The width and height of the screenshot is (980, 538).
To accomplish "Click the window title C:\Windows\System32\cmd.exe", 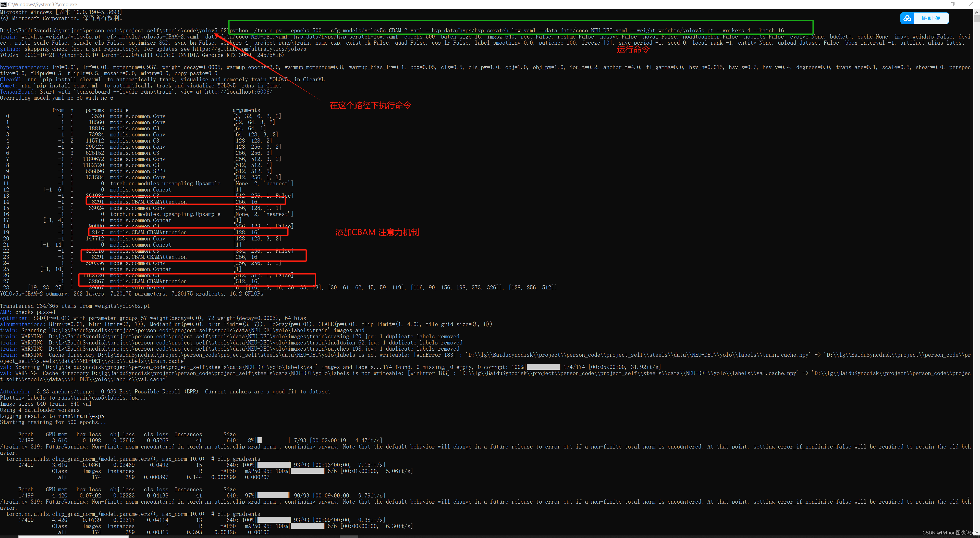I will pos(43,4).
